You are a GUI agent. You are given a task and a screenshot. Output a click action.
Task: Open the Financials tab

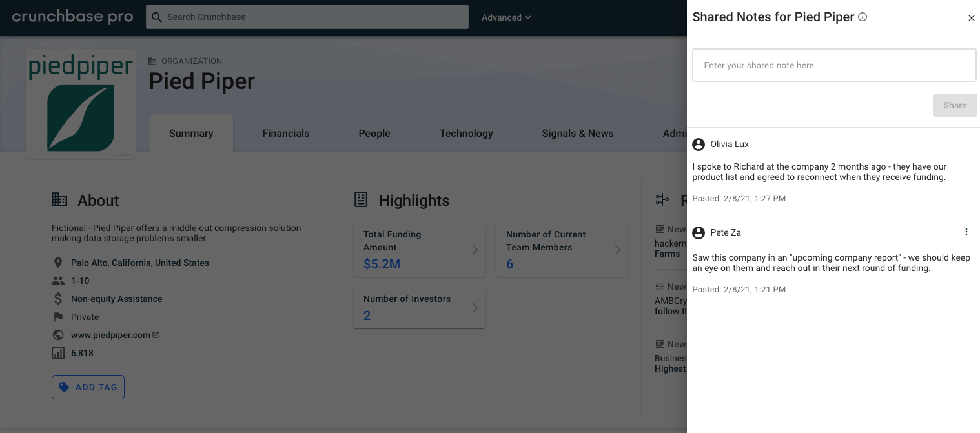(x=286, y=134)
